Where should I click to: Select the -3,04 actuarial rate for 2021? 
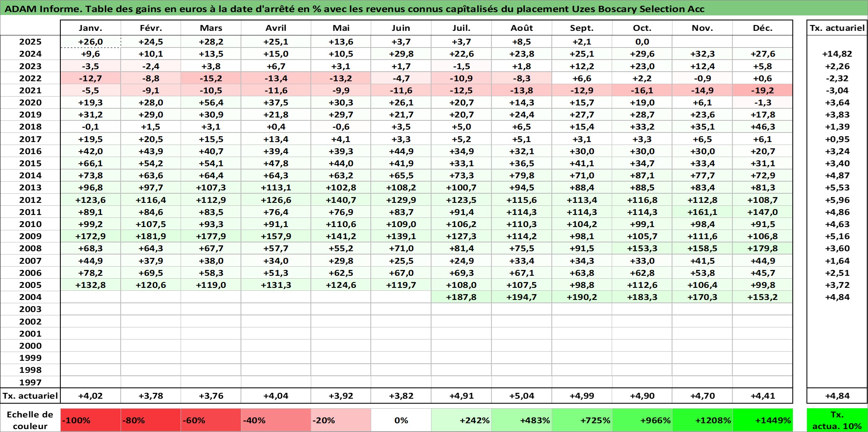[837, 90]
